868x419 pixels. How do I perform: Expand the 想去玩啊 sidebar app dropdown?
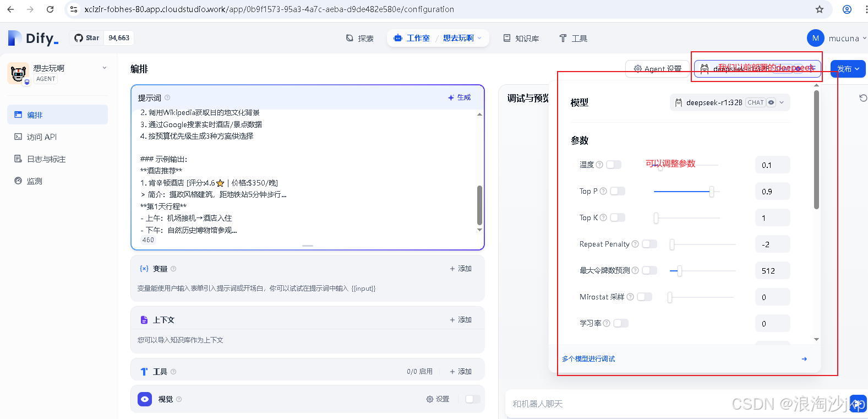[105, 68]
